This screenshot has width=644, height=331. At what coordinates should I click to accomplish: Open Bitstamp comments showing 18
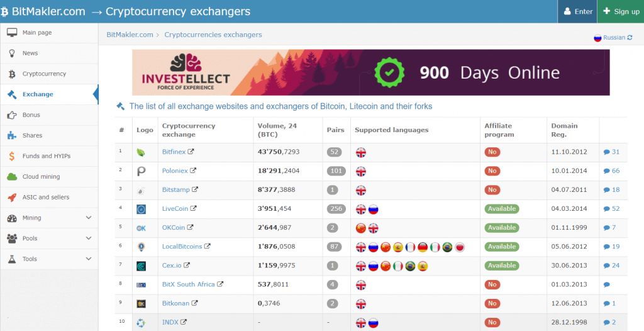611,189
